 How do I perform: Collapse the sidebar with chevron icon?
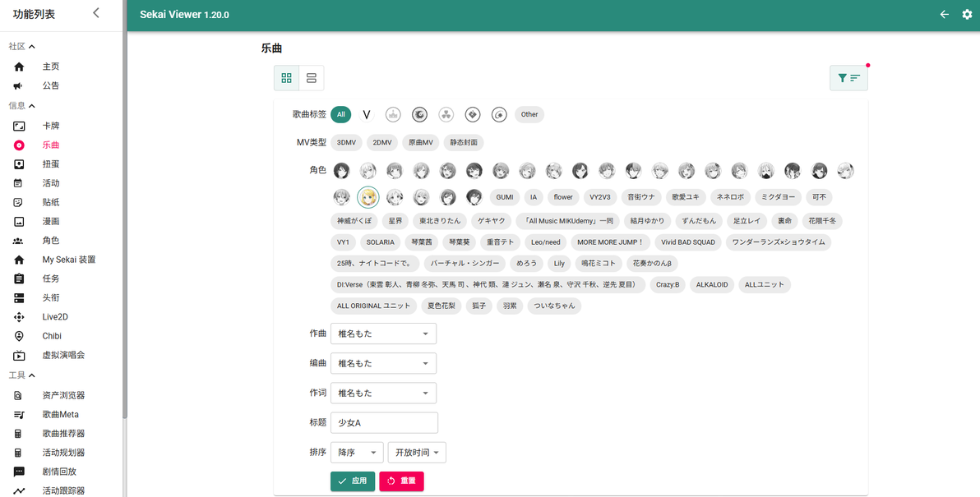pos(95,12)
